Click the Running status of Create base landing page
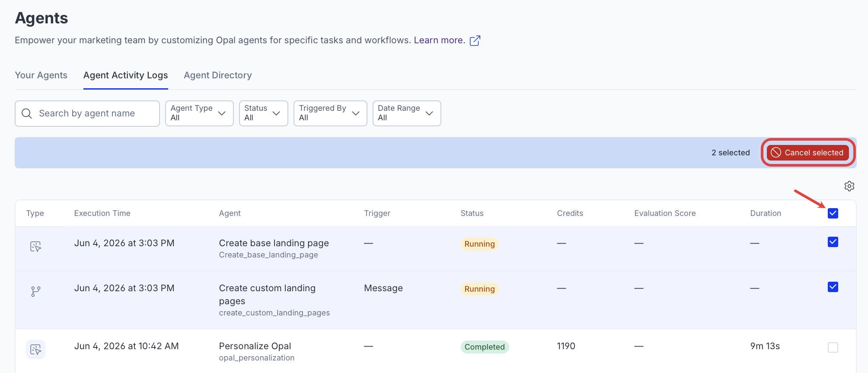The image size is (868, 373). pyautogui.click(x=480, y=244)
